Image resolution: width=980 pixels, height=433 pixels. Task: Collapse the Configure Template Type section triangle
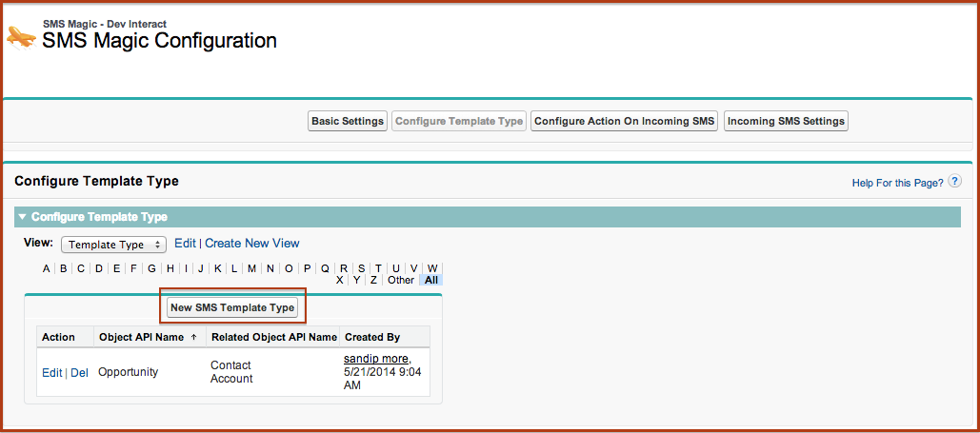pos(23,217)
